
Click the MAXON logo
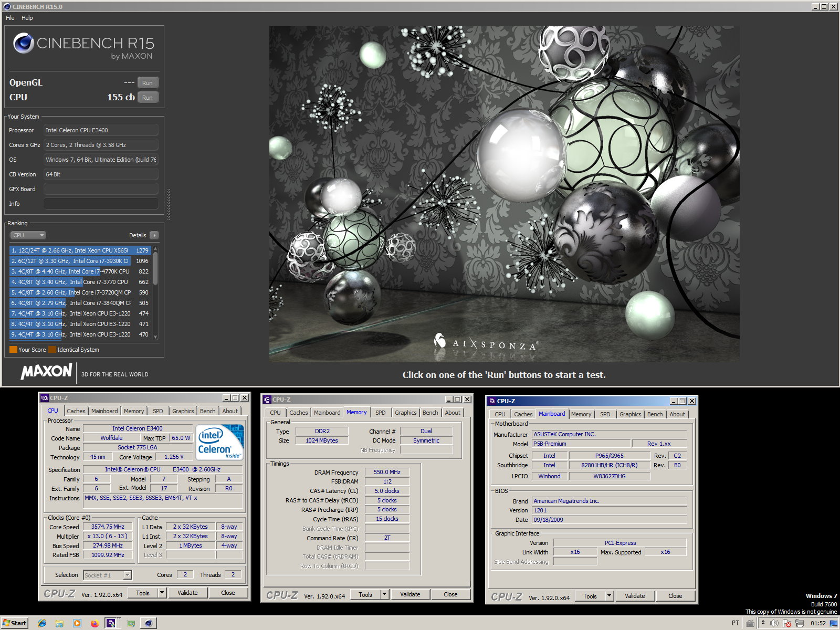[x=46, y=372]
